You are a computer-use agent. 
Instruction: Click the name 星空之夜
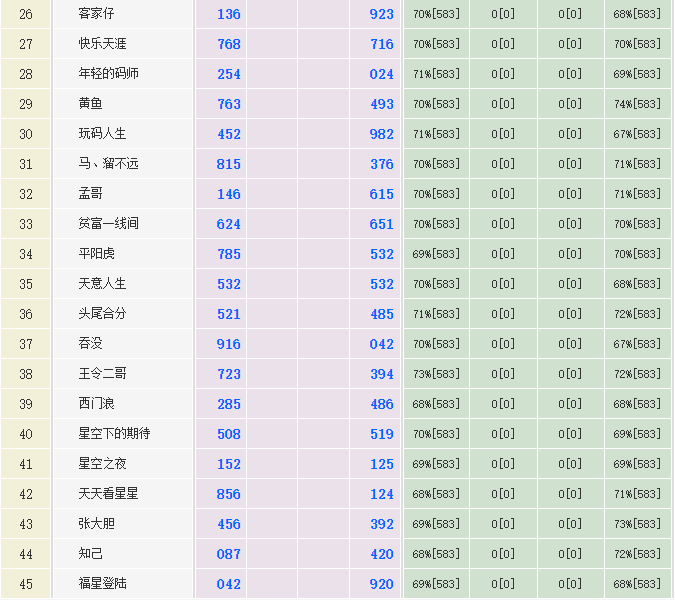(x=102, y=464)
